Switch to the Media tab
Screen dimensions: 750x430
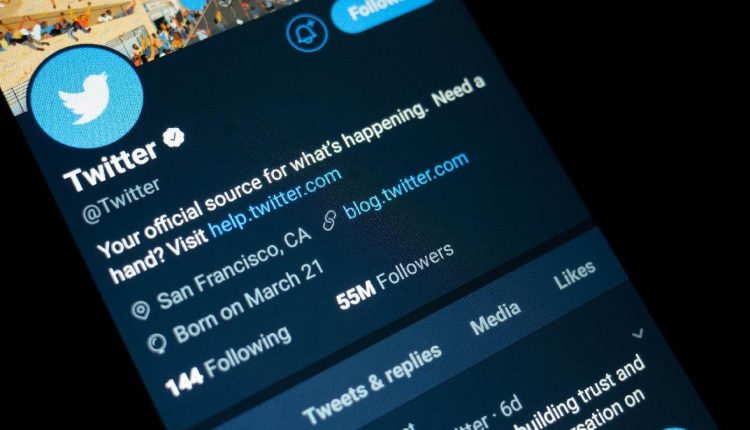click(495, 319)
